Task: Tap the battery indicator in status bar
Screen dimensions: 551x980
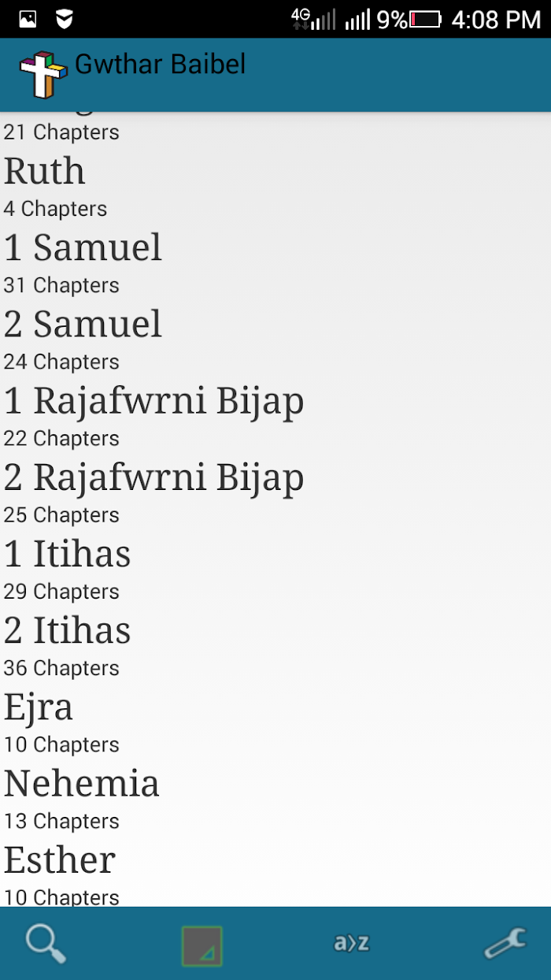Action: [x=426, y=20]
